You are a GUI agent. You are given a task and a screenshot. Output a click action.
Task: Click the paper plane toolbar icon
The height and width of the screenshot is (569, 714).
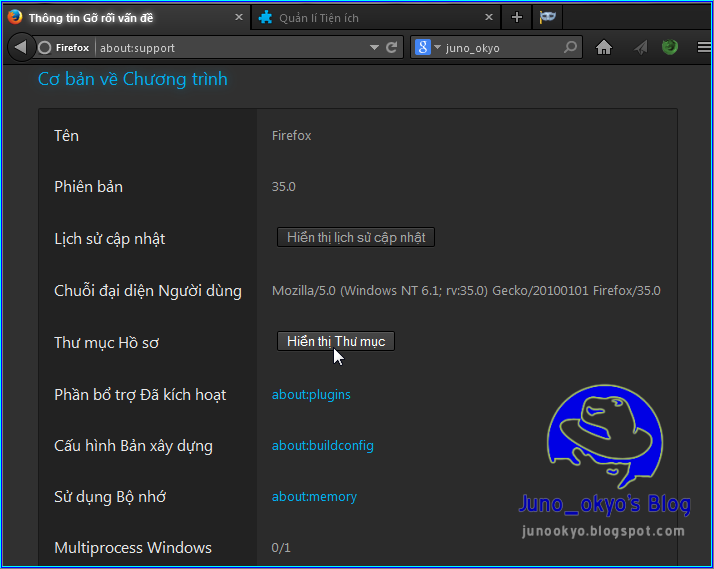[641, 47]
